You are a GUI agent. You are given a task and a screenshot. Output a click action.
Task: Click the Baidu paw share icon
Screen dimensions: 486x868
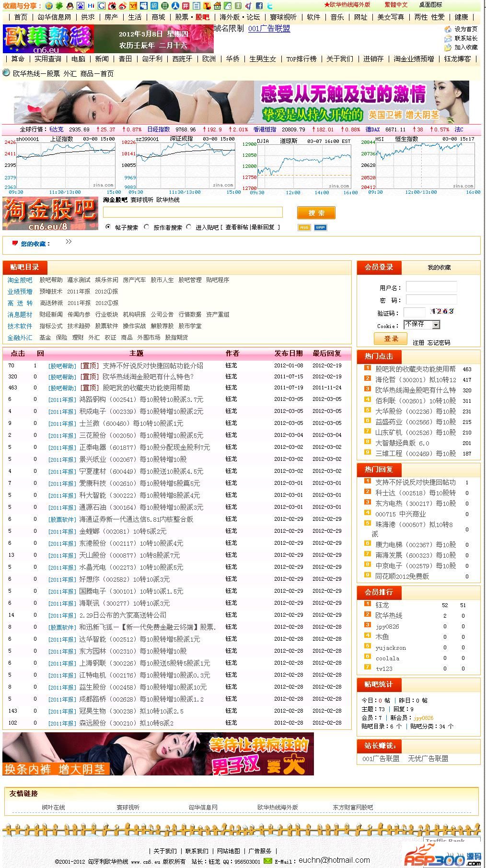80,6
